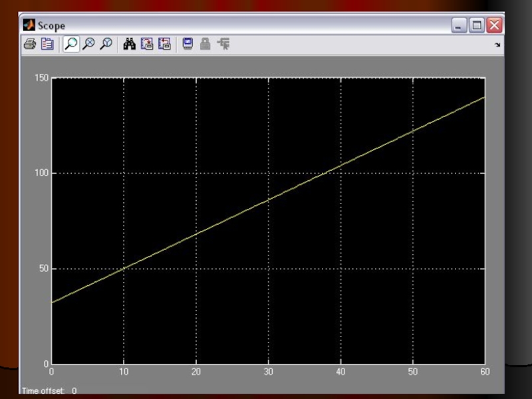Click x-axis label 10
This screenshot has height=399, width=532.
click(x=124, y=372)
